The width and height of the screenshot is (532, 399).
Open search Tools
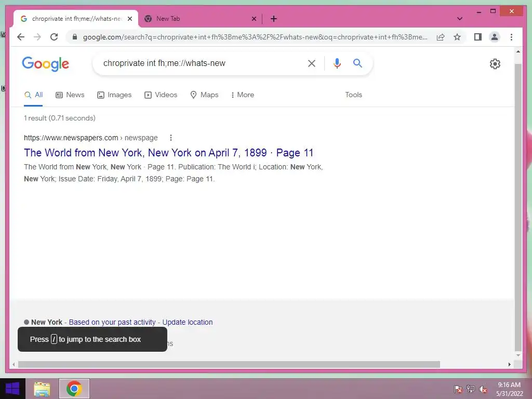353,95
